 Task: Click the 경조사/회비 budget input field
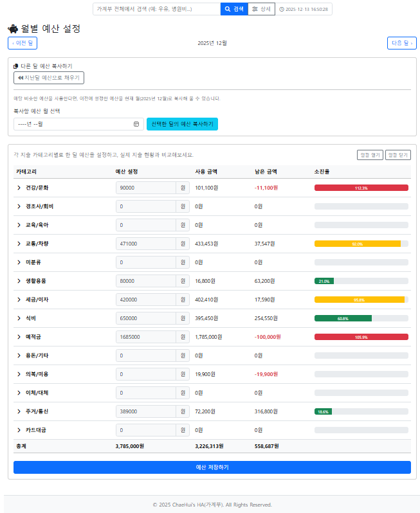[145, 206]
